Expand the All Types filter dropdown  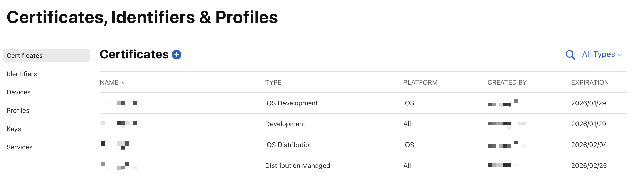pyautogui.click(x=602, y=54)
